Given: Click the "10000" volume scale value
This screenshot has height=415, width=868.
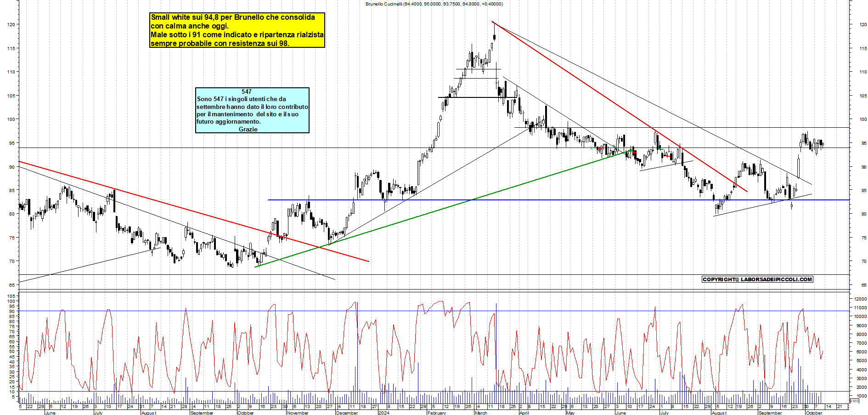Looking at the screenshot, I should tap(860, 316).
